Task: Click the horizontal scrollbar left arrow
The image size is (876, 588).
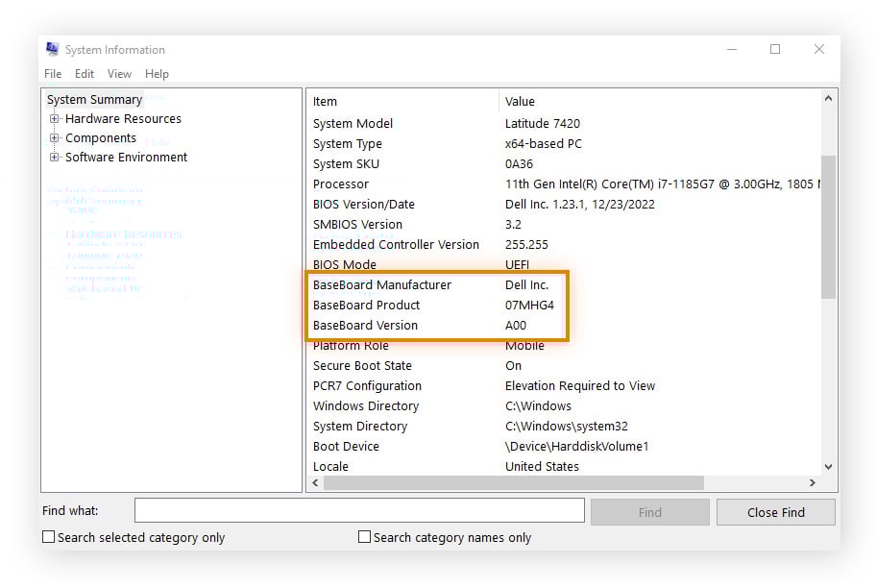Action: point(316,482)
